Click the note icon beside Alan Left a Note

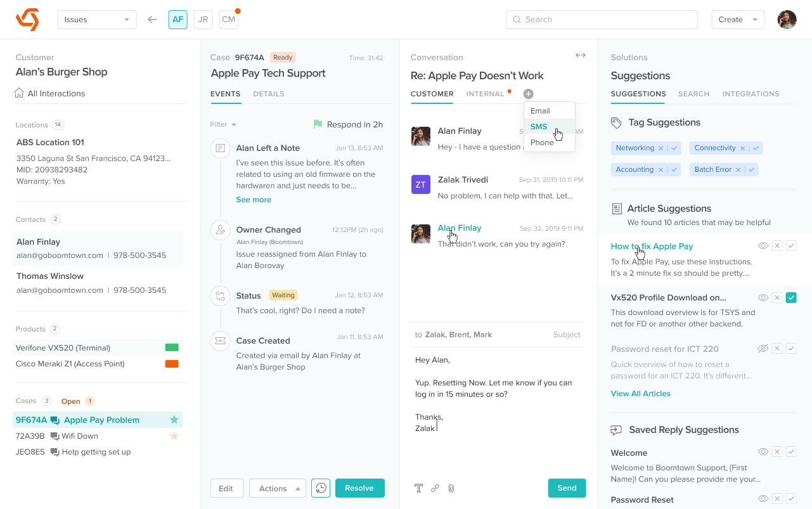point(220,148)
